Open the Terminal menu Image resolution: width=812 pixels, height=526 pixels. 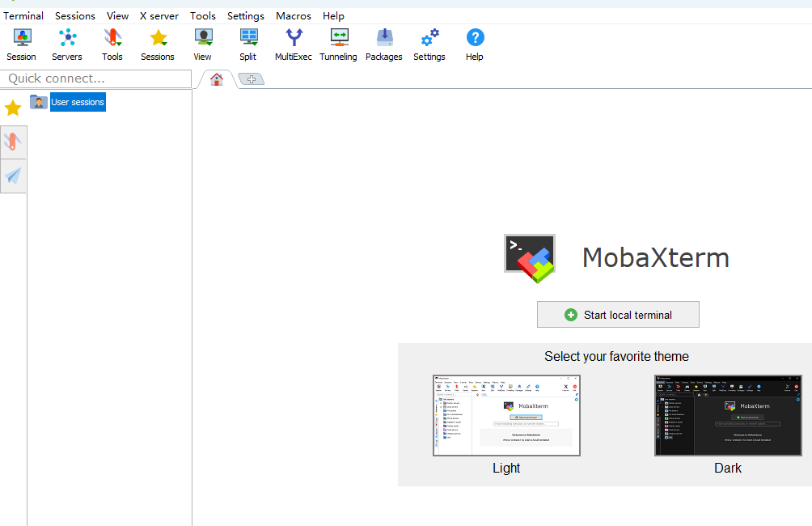[x=23, y=16]
